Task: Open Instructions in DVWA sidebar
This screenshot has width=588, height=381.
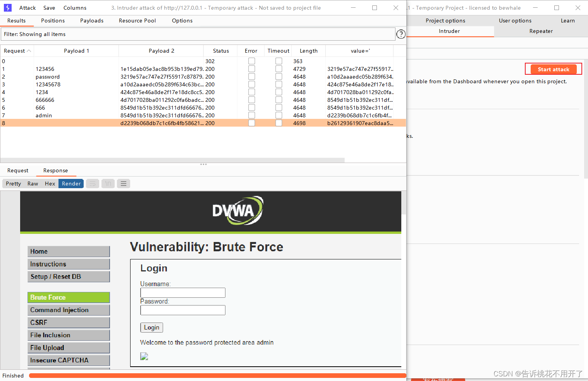Action: click(x=69, y=264)
